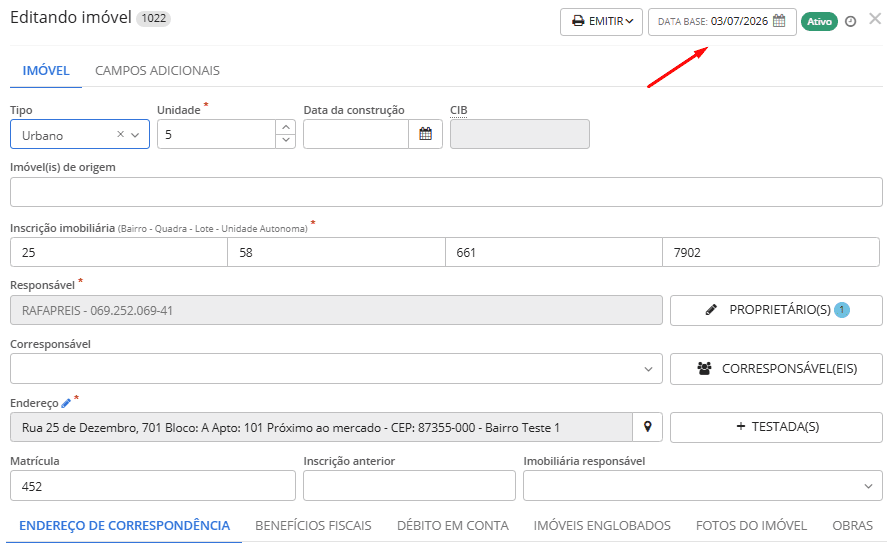Click into the Matrícula input field
894x554 pixels.
[x=153, y=486]
